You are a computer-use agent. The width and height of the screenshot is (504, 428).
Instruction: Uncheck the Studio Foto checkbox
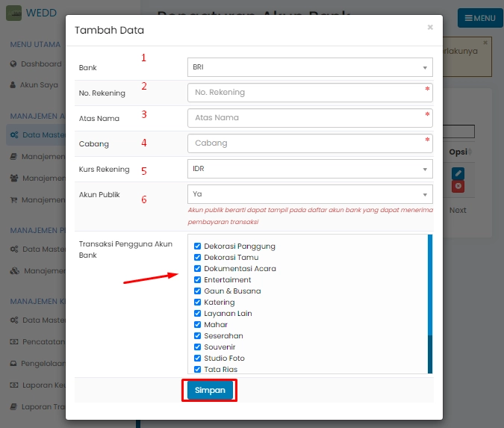click(197, 359)
